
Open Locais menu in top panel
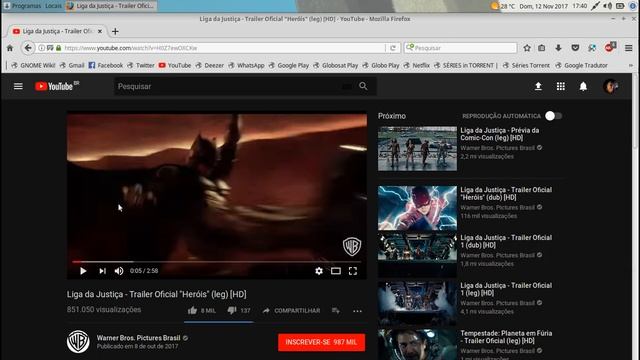point(53,6)
